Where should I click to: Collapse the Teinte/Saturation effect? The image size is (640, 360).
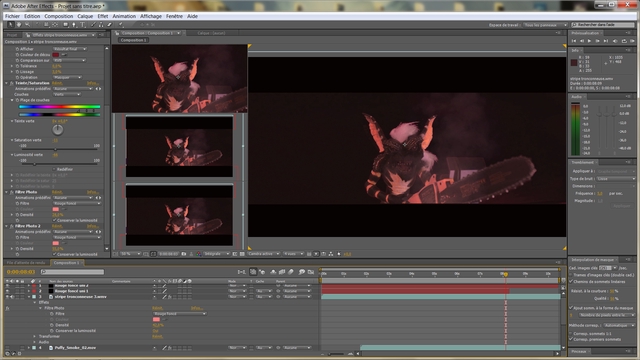click(7, 83)
